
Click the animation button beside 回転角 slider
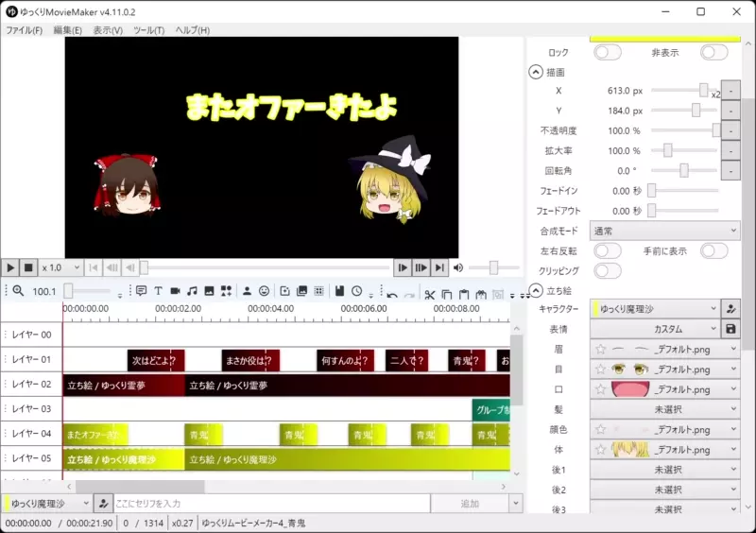click(730, 170)
